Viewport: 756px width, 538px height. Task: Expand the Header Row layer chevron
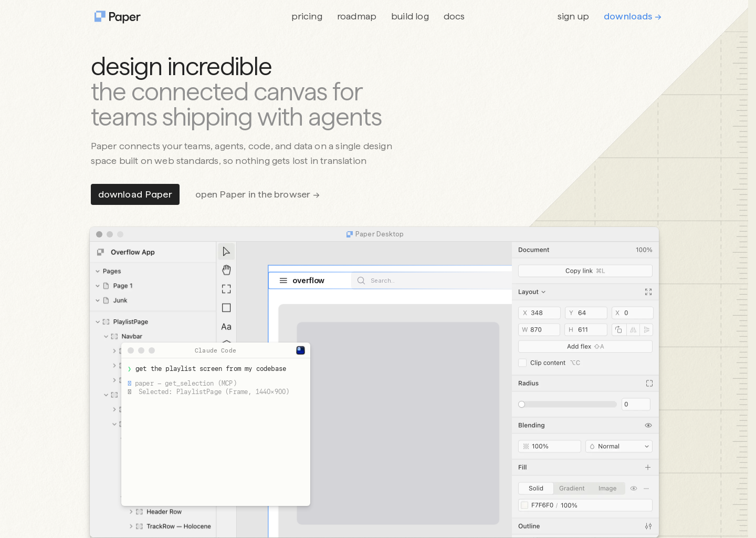coord(131,512)
